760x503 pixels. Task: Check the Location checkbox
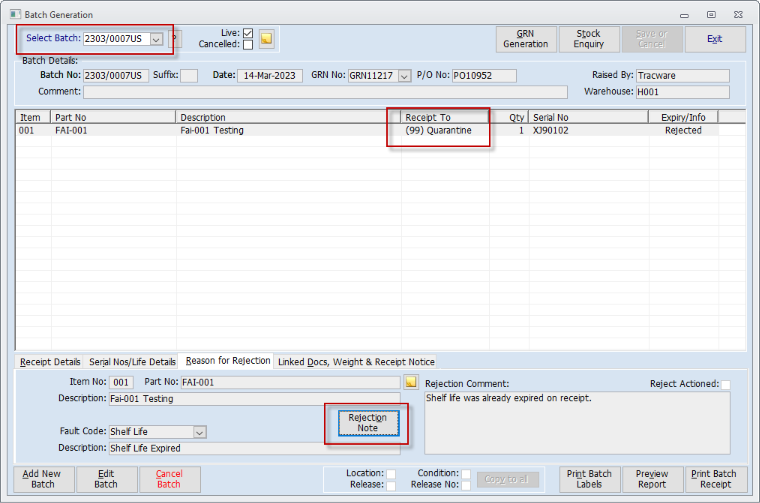(391, 473)
